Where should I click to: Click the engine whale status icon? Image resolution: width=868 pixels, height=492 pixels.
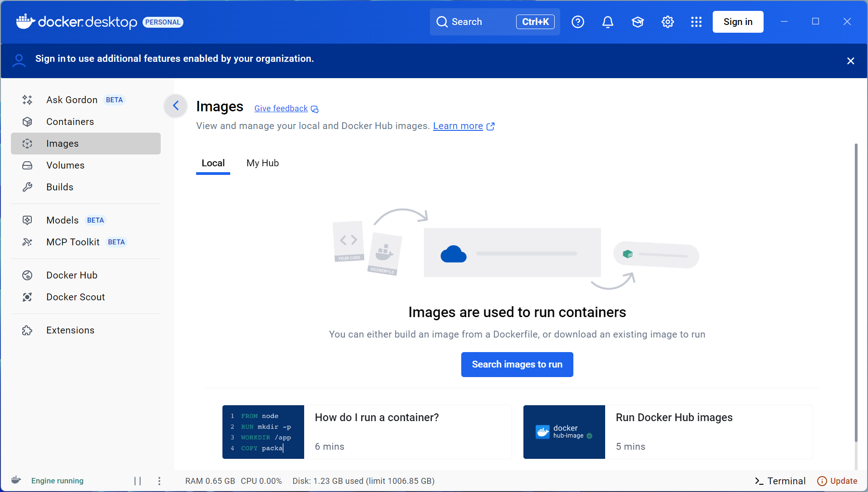tap(16, 480)
